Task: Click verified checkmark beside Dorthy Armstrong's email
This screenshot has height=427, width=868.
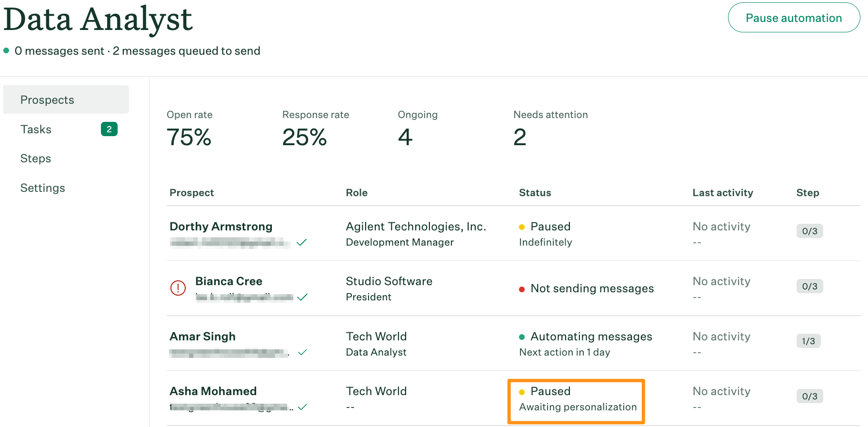Action: tap(301, 242)
